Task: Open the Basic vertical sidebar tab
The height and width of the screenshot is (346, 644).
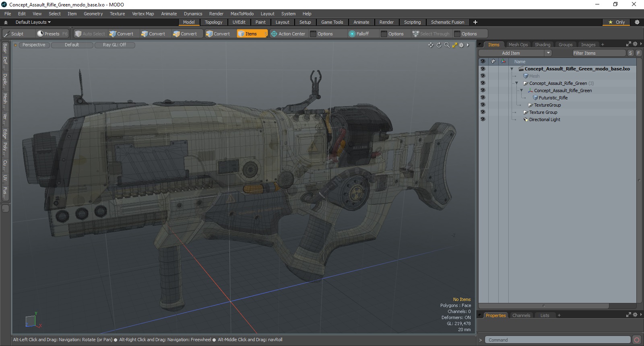Action: click(5, 48)
